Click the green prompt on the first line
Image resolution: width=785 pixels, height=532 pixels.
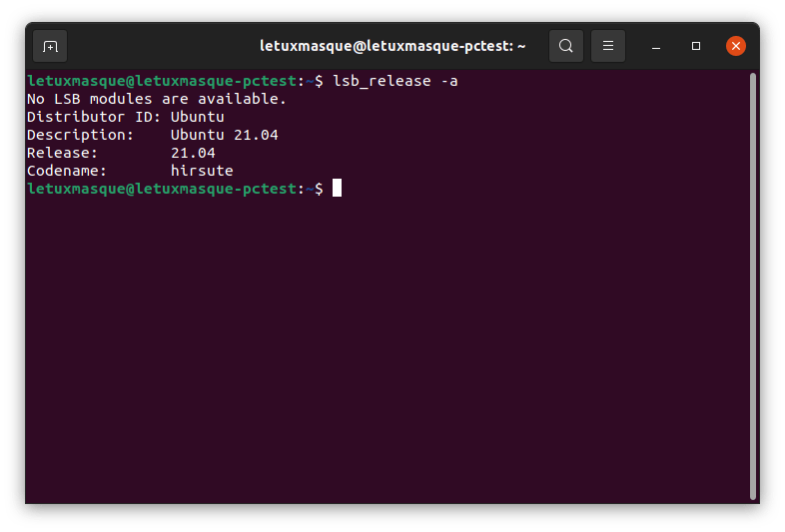coord(162,81)
